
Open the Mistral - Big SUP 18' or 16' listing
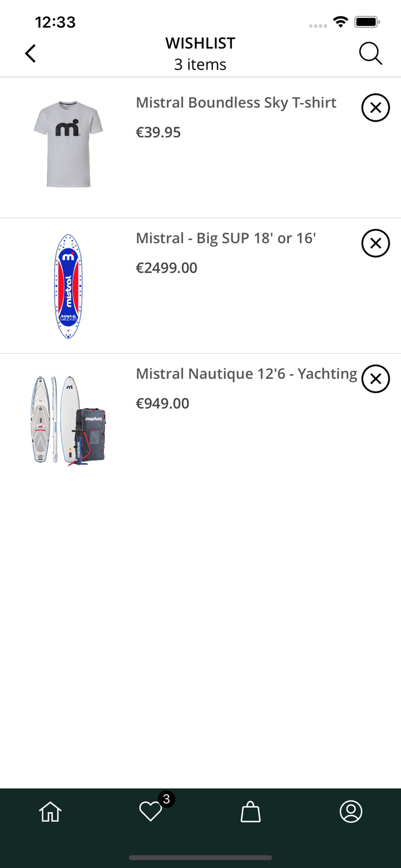point(226,238)
